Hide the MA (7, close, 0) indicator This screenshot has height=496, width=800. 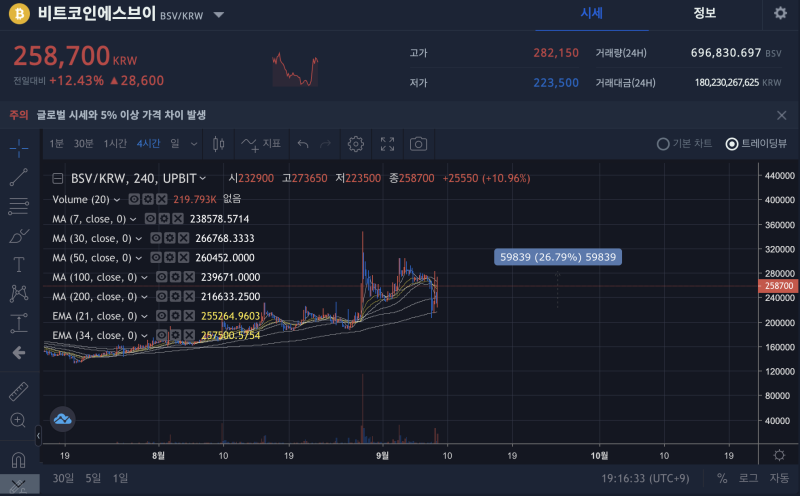pyautogui.click(x=150, y=219)
